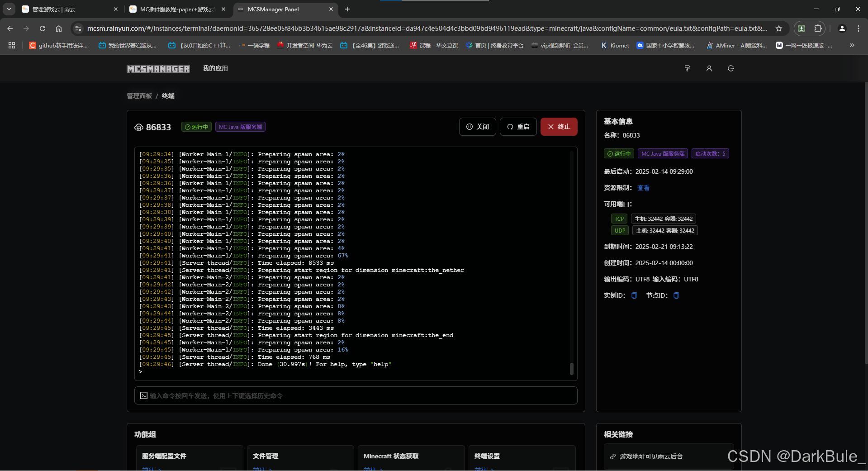Bookmark this page with the star icon
Image resolution: width=868 pixels, height=471 pixels.
tap(778, 29)
